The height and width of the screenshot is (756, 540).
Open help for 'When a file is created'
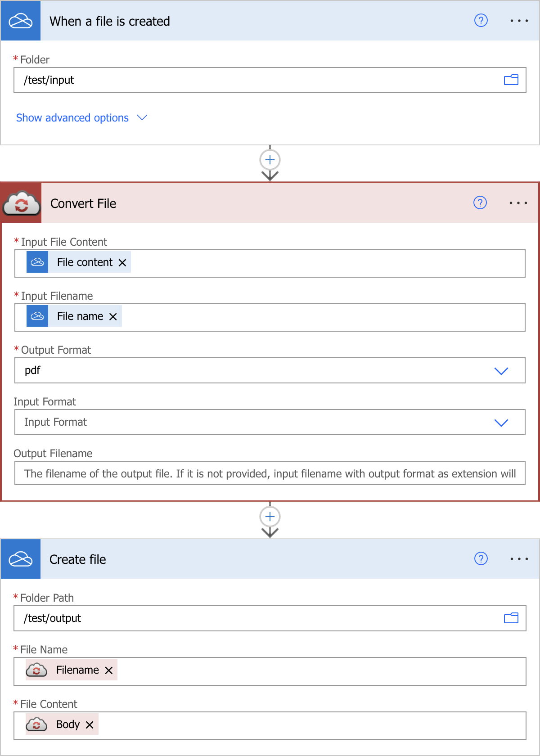pyautogui.click(x=481, y=21)
